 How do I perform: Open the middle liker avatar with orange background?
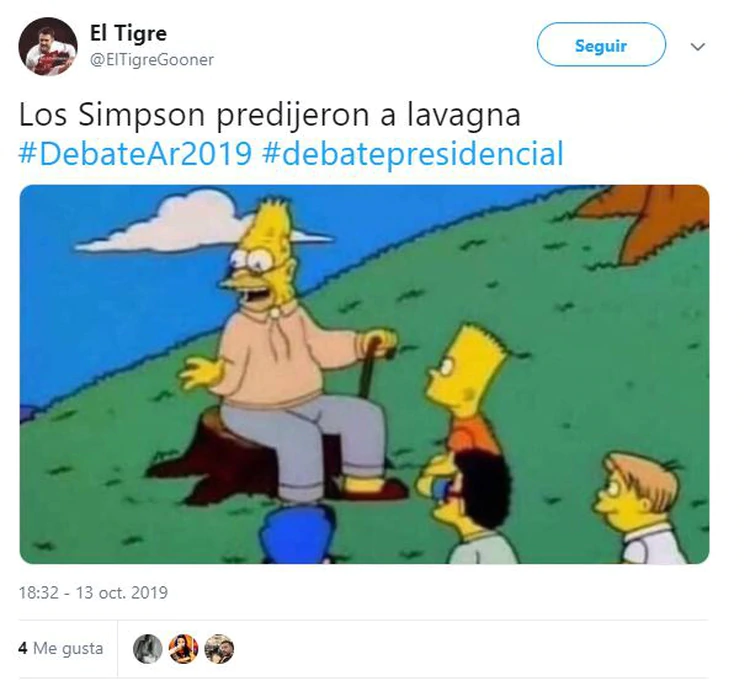[x=183, y=649]
